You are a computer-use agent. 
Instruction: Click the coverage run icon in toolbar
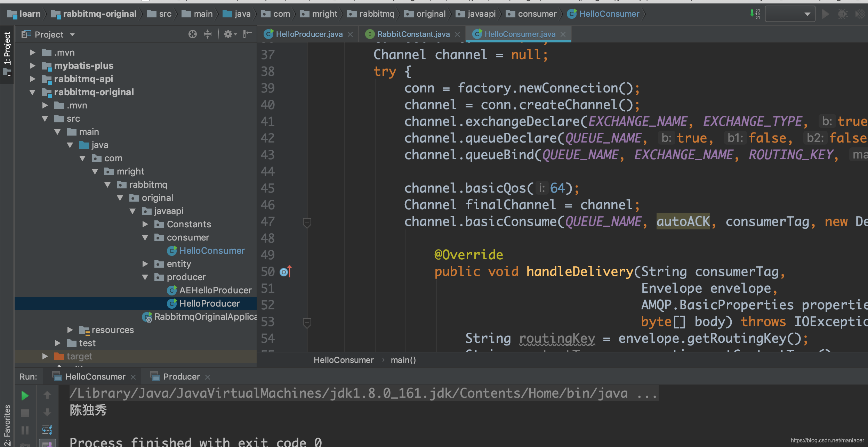click(860, 14)
